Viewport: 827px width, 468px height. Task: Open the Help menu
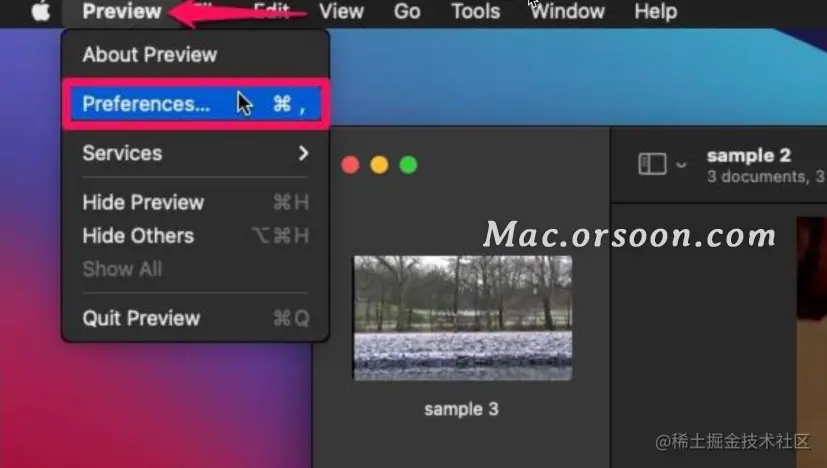coord(656,11)
